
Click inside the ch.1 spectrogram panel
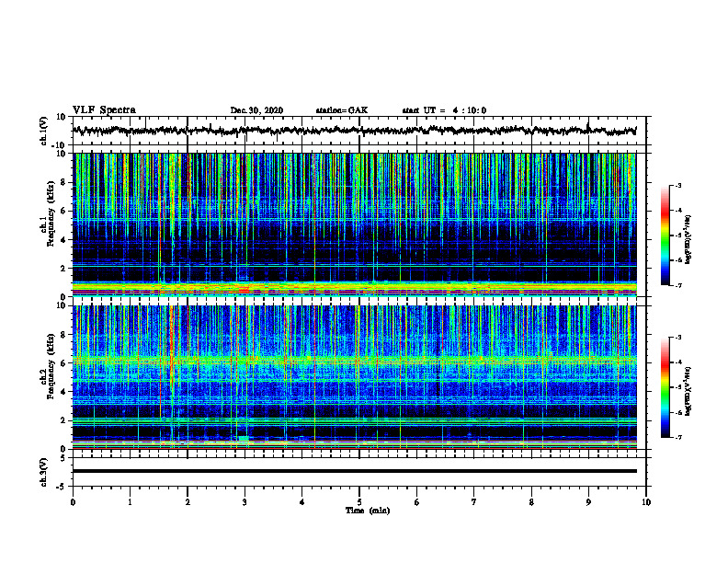coord(355,224)
